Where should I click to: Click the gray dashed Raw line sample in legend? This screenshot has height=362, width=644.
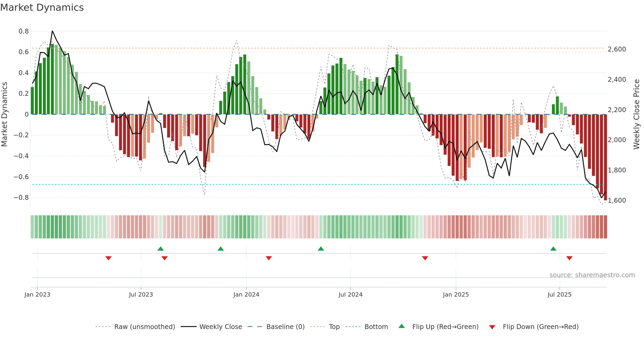(x=103, y=327)
